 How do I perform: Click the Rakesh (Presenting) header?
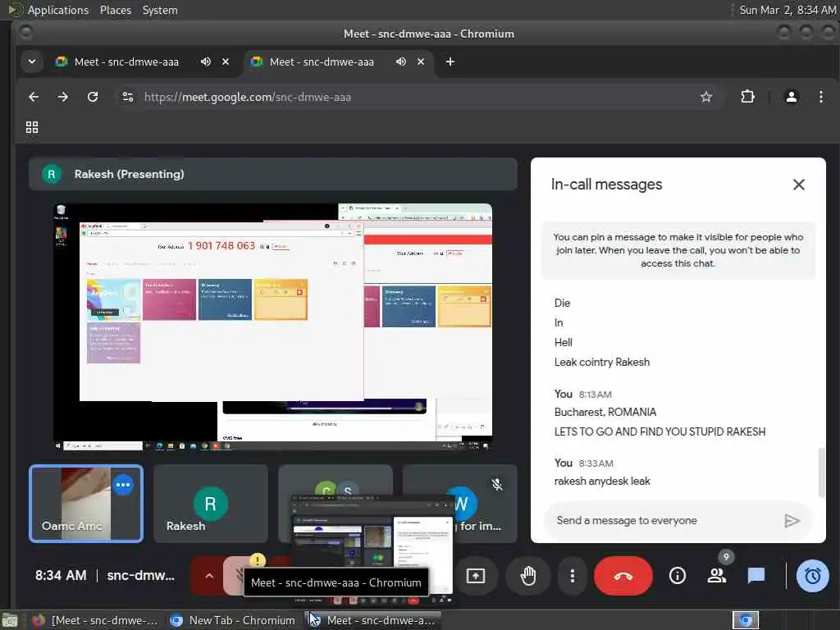[272, 174]
